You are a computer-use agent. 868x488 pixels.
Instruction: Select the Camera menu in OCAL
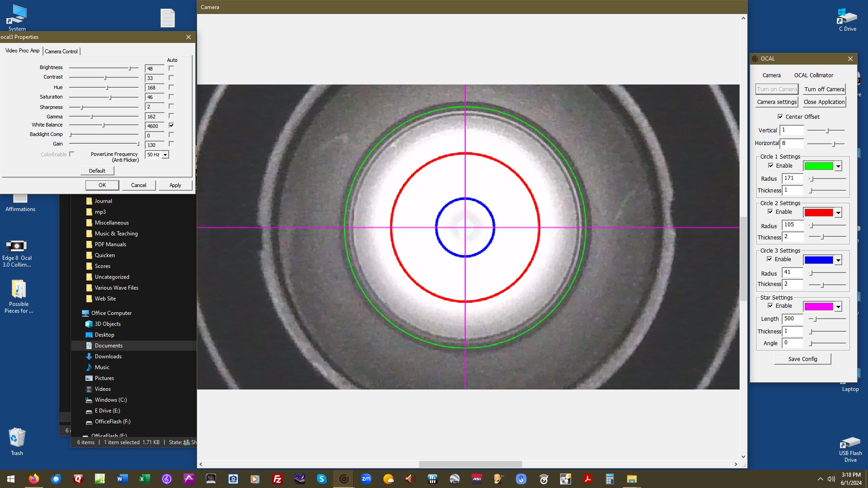[x=771, y=75]
